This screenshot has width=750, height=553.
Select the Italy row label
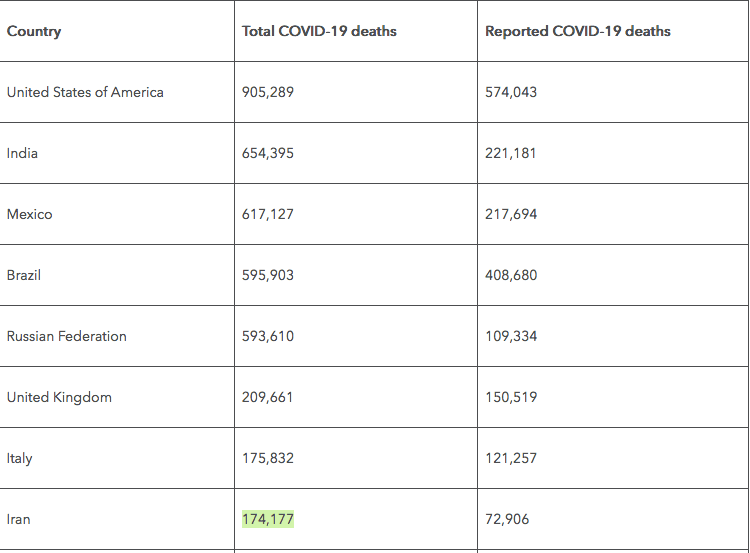(x=19, y=458)
